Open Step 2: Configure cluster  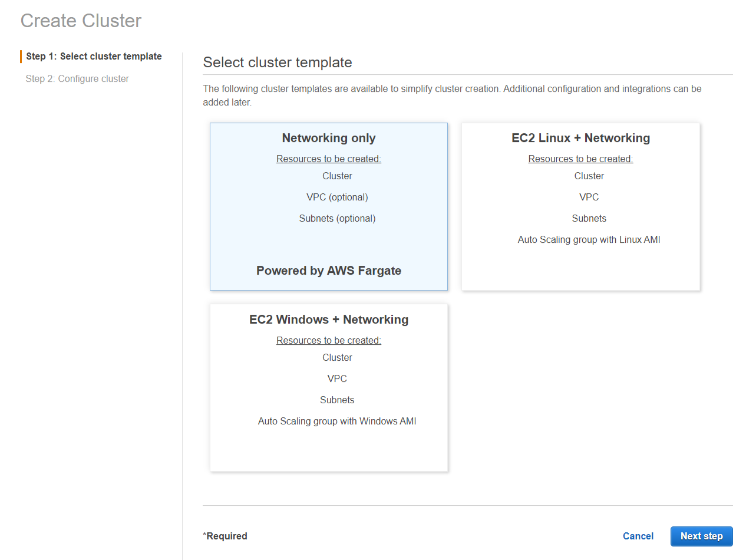77,79
